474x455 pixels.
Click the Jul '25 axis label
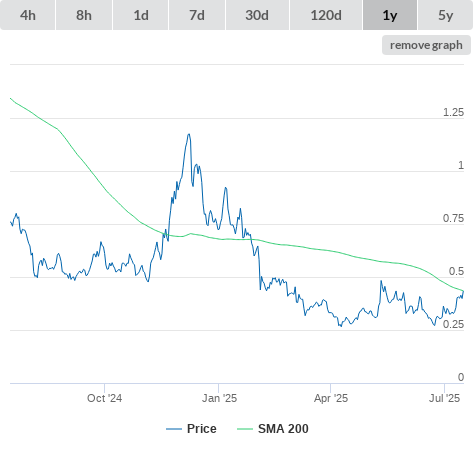pyautogui.click(x=444, y=398)
